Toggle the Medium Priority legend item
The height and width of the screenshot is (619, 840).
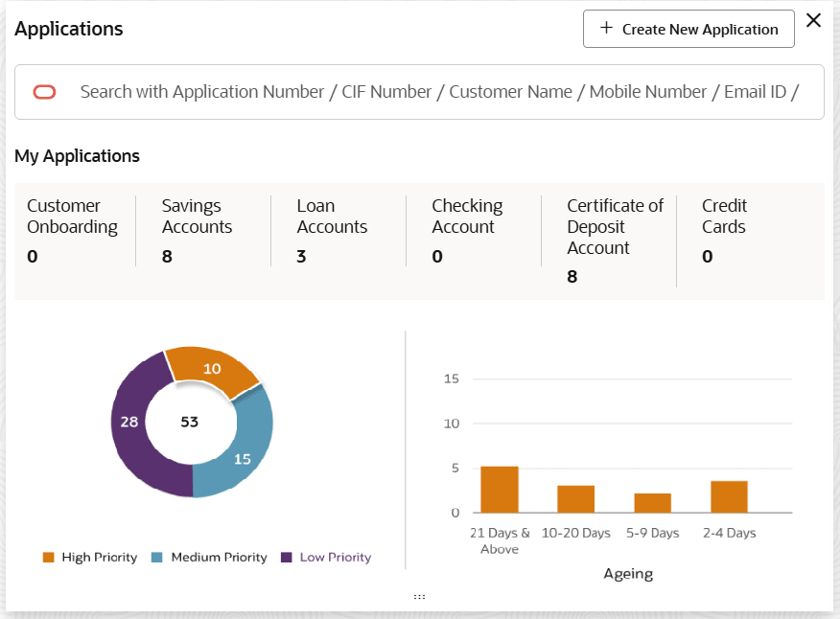click(x=209, y=558)
